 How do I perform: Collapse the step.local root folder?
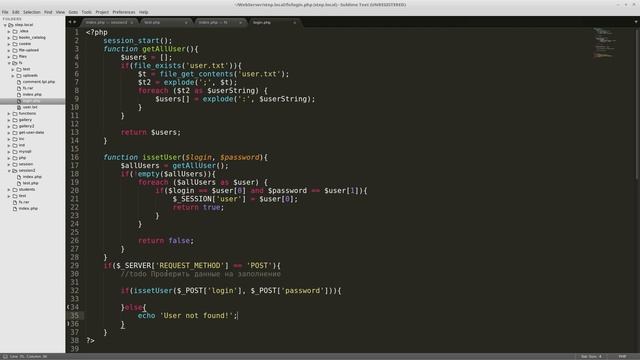[5, 25]
